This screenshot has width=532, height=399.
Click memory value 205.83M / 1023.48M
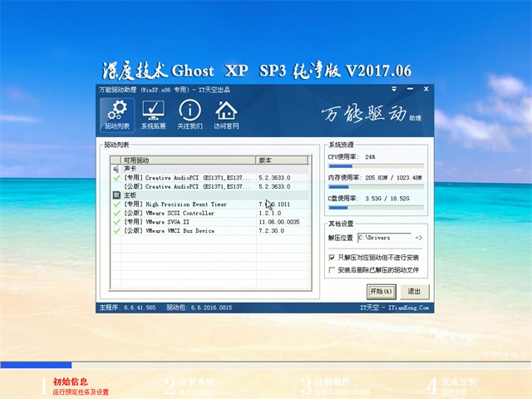[x=393, y=178]
